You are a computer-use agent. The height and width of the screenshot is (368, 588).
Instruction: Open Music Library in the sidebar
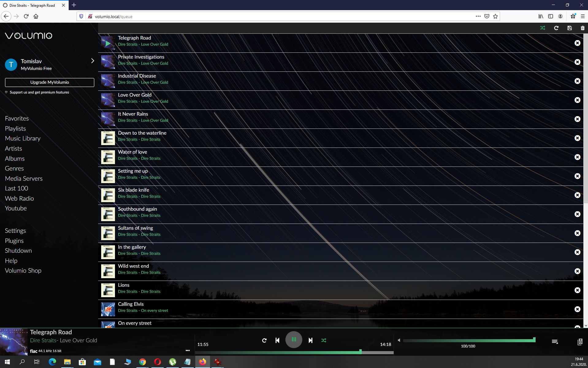(23, 138)
